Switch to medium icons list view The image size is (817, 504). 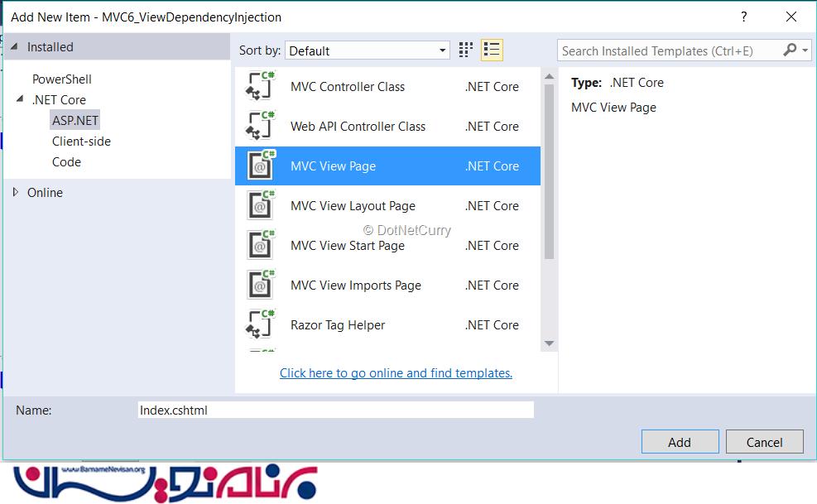tap(492, 50)
